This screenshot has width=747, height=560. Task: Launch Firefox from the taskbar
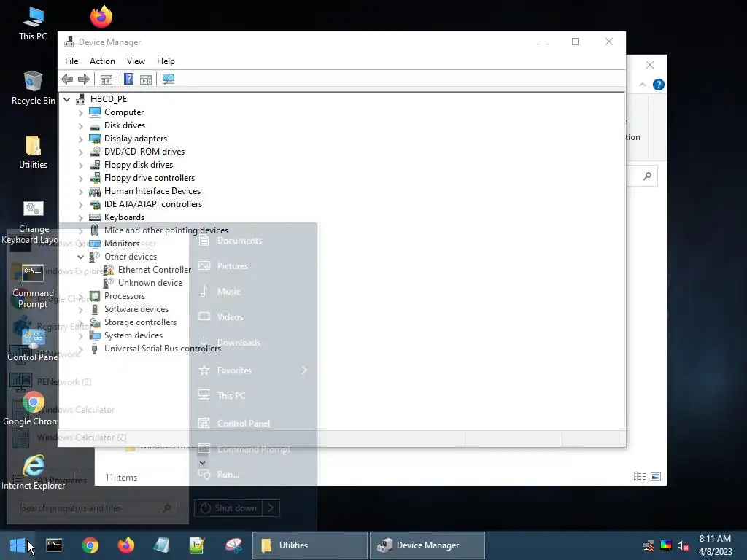[x=125, y=545]
